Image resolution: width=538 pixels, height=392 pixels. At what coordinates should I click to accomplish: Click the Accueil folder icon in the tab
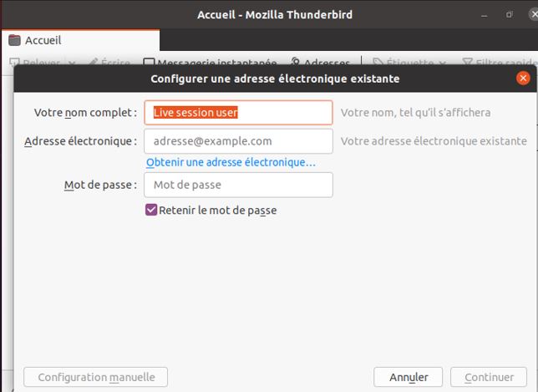tap(14, 40)
